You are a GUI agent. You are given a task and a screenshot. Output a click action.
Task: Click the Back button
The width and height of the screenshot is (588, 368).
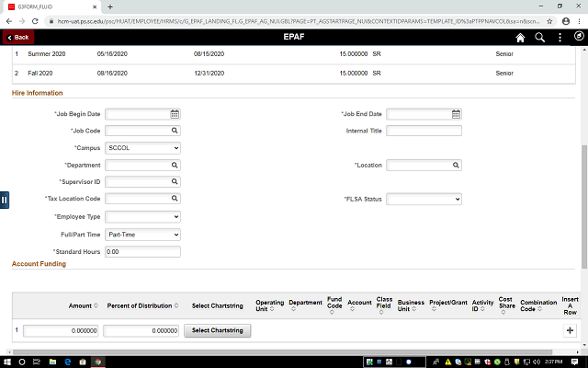pyautogui.click(x=18, y=37)
